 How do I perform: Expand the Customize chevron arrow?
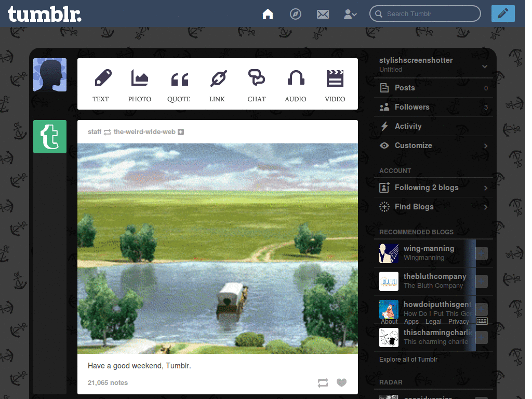pos(486,146)
